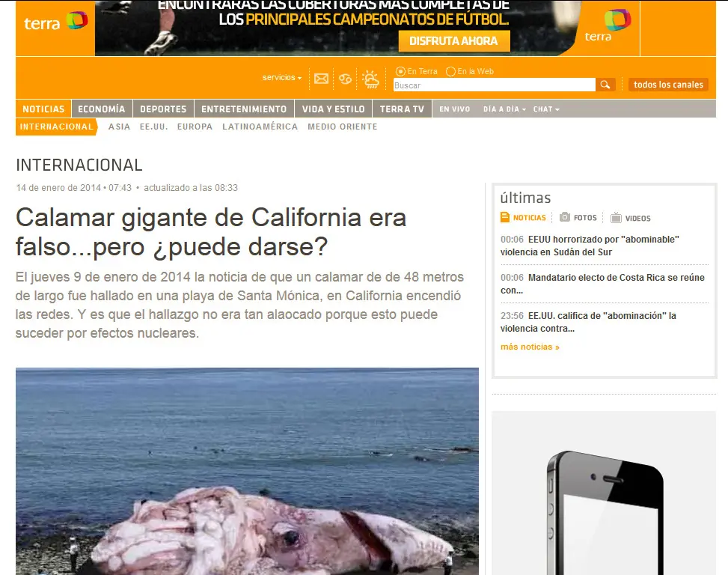Click the iPhone advertisement image
This screenshot has width=728, height=575.
[604, 493]
